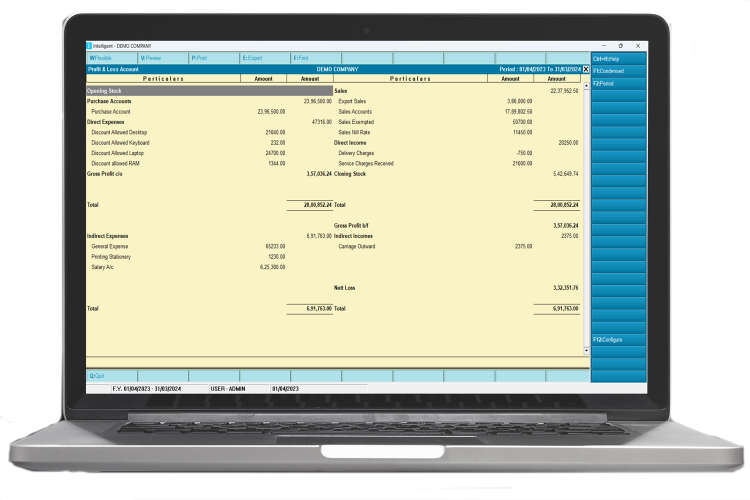This screenshot has height=500, width=750.
Task: Click the Salary amount 6,25,300.00
Action: pos(273,267)
